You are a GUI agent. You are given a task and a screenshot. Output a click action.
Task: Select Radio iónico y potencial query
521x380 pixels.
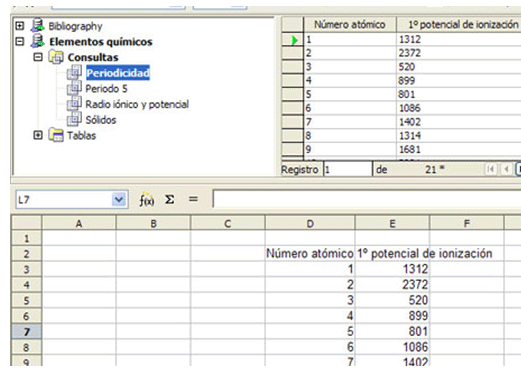[x=137, y=104]
